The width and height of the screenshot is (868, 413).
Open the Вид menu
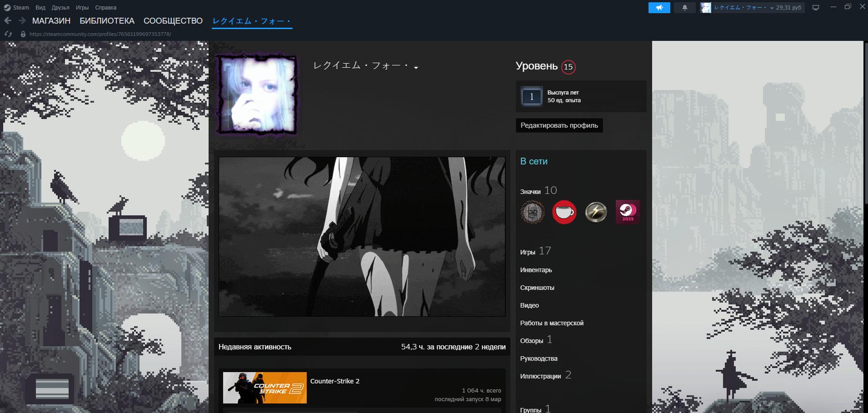tap(40, 8)
